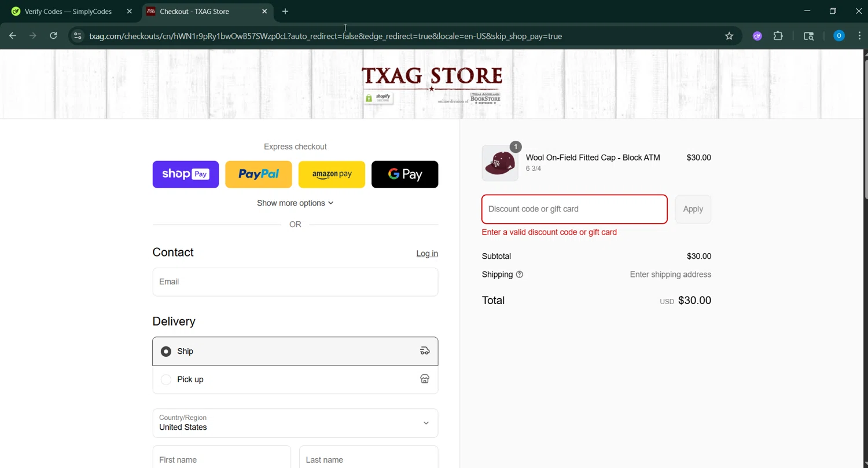The width and height of the screenshot is (868, 468).
Task: Click the Discount code or gift card field
Action: point(574,209)
